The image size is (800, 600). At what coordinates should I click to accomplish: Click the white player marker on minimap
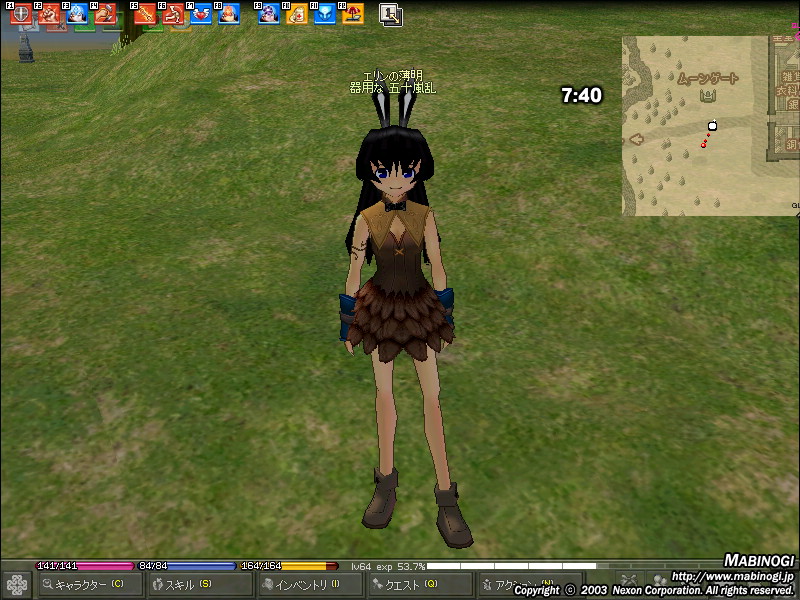pos(712,126)
